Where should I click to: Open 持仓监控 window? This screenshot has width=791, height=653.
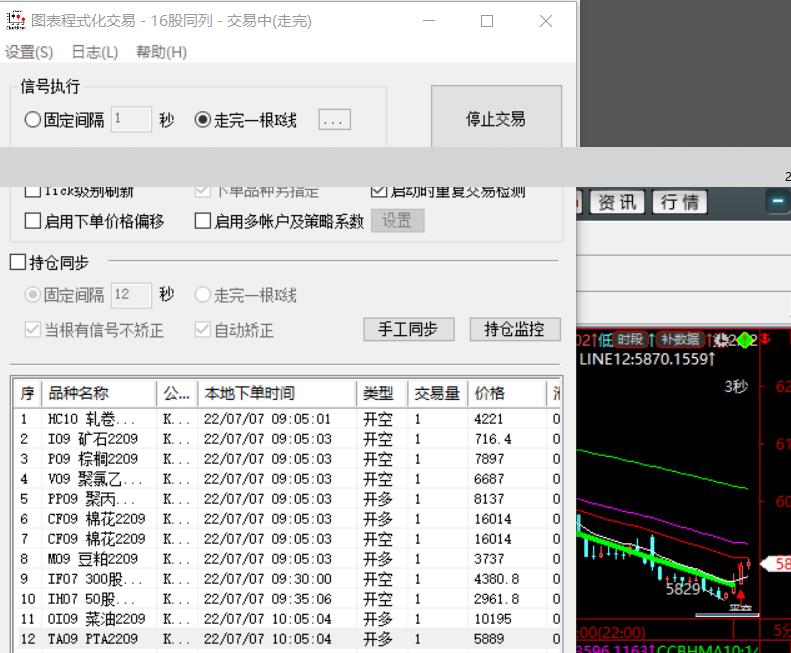coord(514,329)
